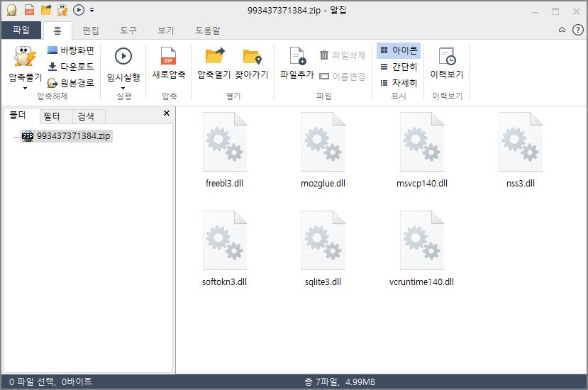Image resolution: width=588 pixels, height=390 pixels.
Task: Open help with the question mark icon
Action: pos(578,30)
